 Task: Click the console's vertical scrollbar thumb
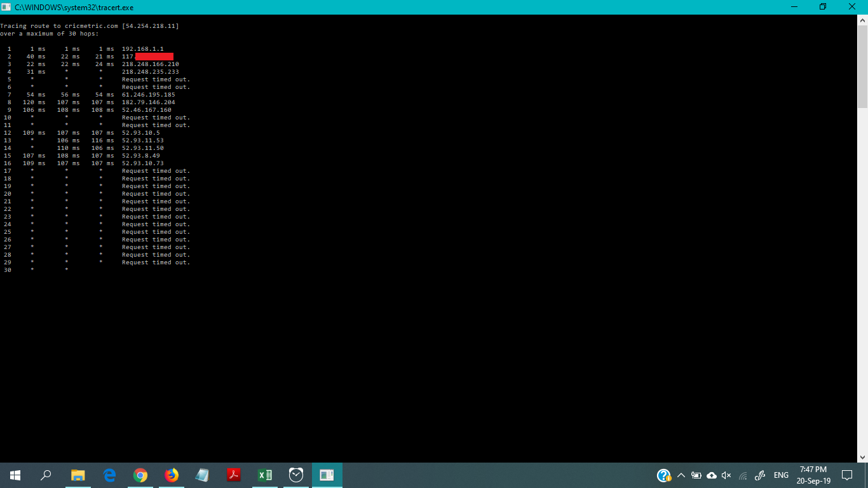tap(862, 64)
